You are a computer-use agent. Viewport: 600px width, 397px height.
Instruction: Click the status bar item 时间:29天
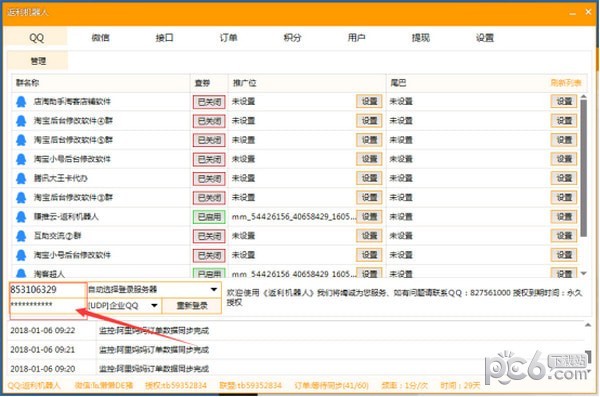[x=460, y=385]
